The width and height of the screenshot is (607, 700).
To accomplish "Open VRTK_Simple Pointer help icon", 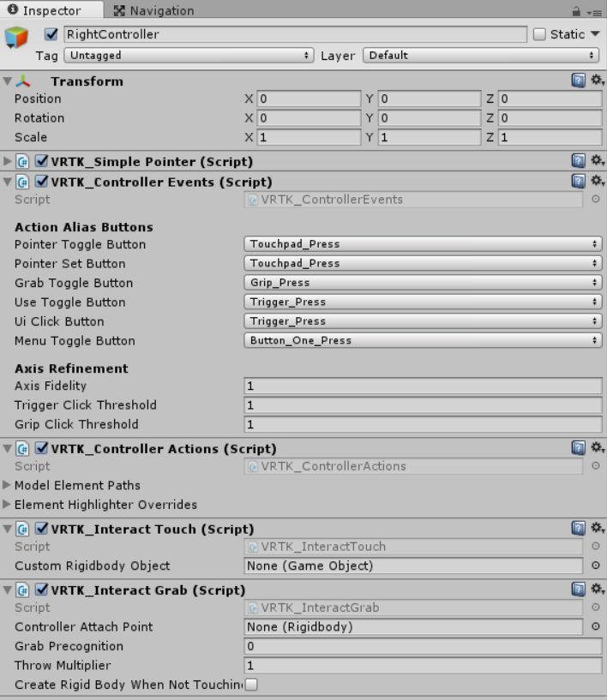I will (578, 161).
